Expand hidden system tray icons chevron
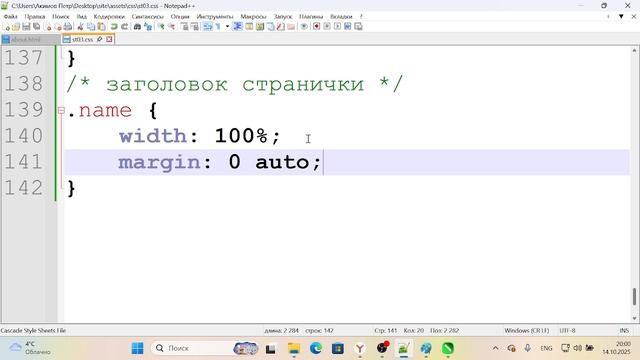The height and width of the screenshot is (360, 640). click(495, 348)
